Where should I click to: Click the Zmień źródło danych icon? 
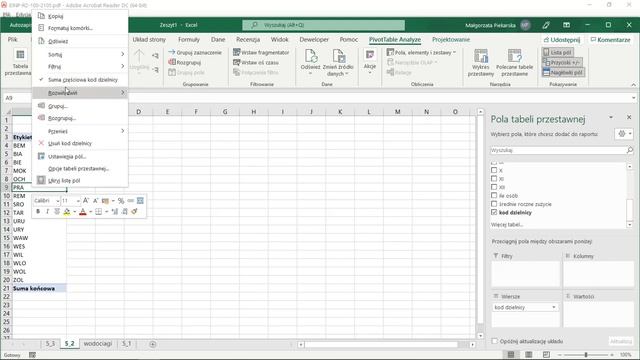pyautogui.click(x=338, y=56)
